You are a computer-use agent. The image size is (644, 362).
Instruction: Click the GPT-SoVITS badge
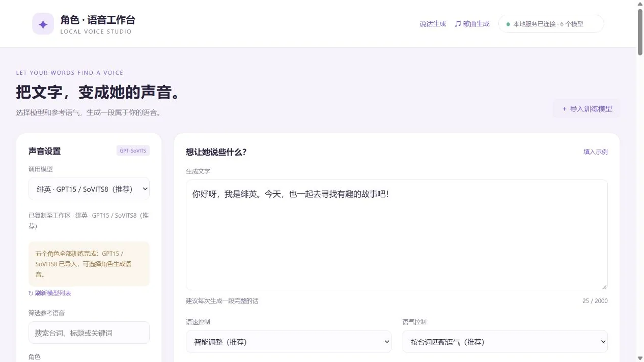pos(133,150)
